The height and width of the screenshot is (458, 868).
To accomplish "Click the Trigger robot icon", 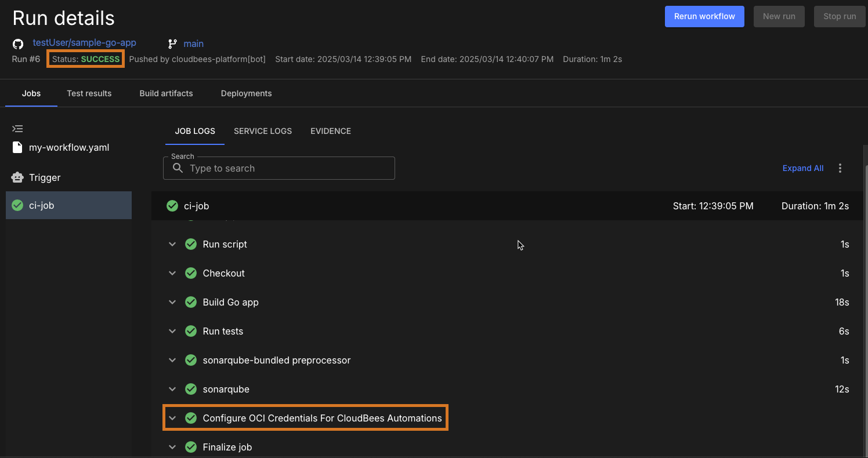I will point(17,177).
